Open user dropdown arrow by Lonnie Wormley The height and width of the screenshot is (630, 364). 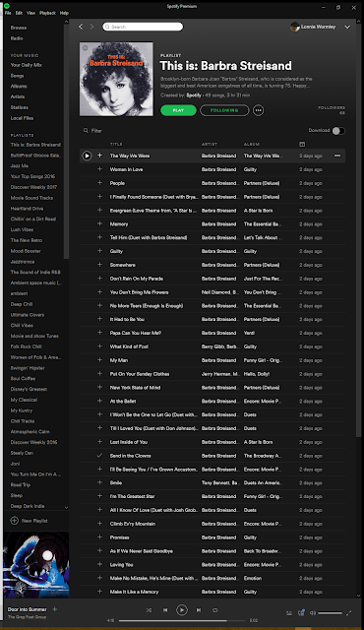tap(347, 27)
